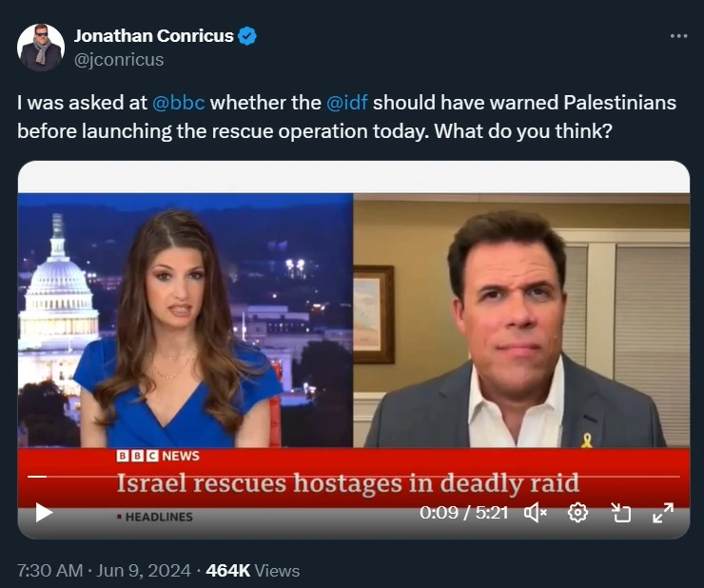Click Jonathan Conricus profile avatar

[x=41, y=48]
